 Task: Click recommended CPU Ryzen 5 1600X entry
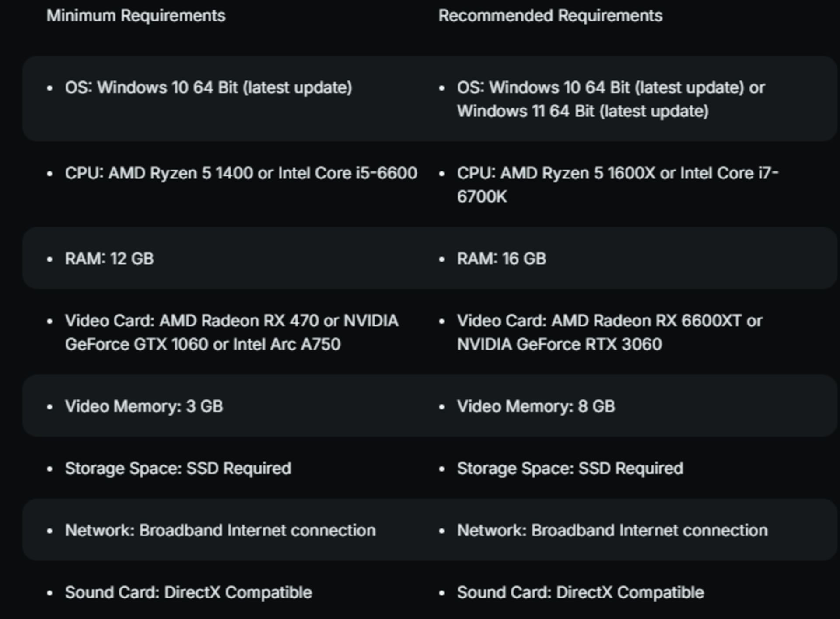pos(618,185)
